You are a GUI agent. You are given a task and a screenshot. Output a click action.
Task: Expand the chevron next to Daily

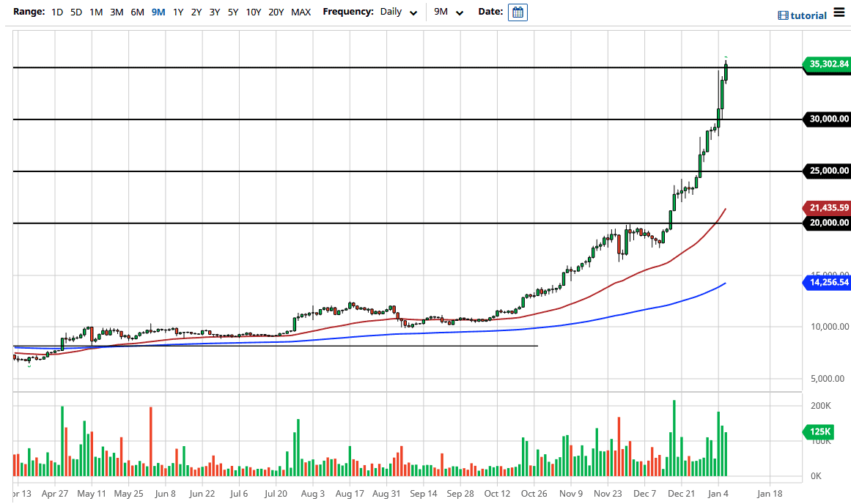[x=413, y=13]
